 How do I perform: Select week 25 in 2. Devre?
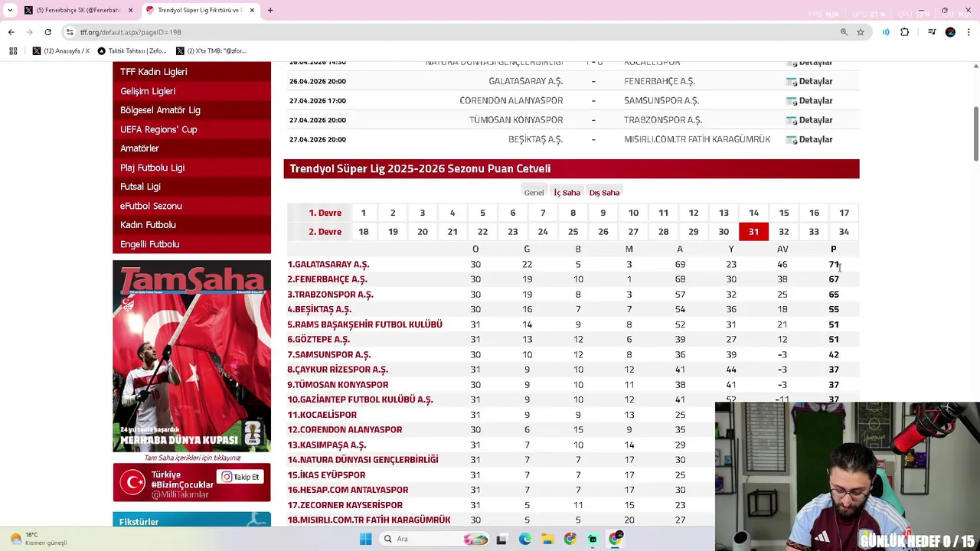573,232
